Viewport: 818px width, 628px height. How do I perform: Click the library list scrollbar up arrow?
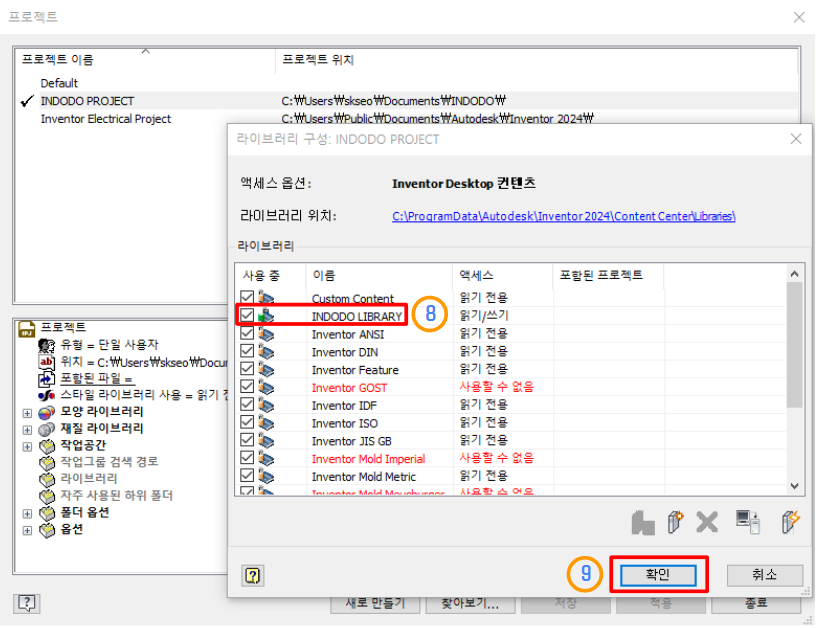794,274
